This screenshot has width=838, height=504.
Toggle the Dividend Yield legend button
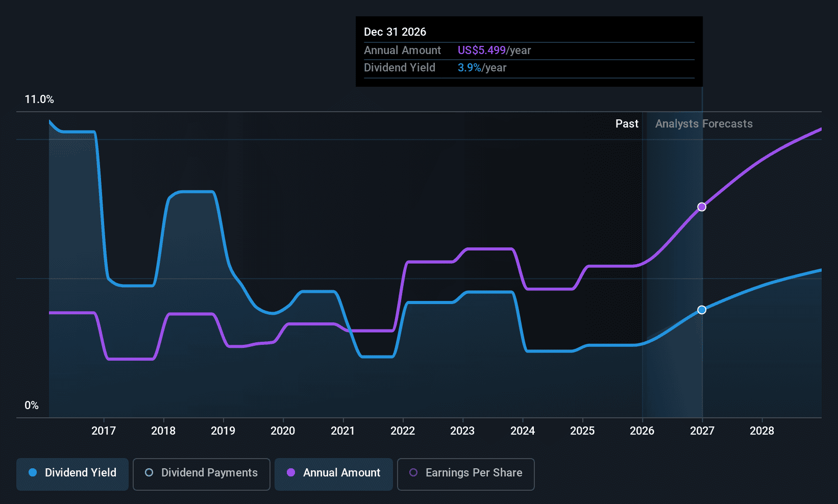[x=72, y=473]
